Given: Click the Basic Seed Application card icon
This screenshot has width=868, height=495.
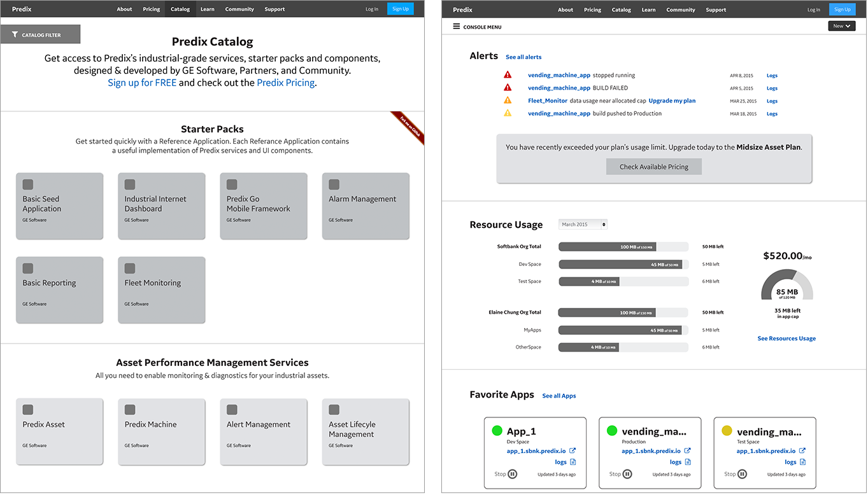Looking at the screenshot, I should (28, 185).
